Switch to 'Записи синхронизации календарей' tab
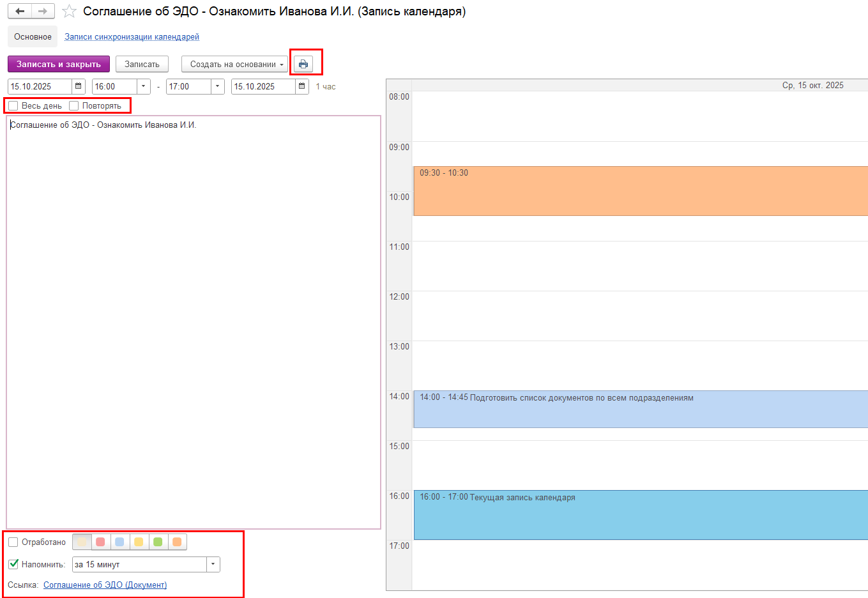Viewport: 868px width, 598px height. (132, 37)
